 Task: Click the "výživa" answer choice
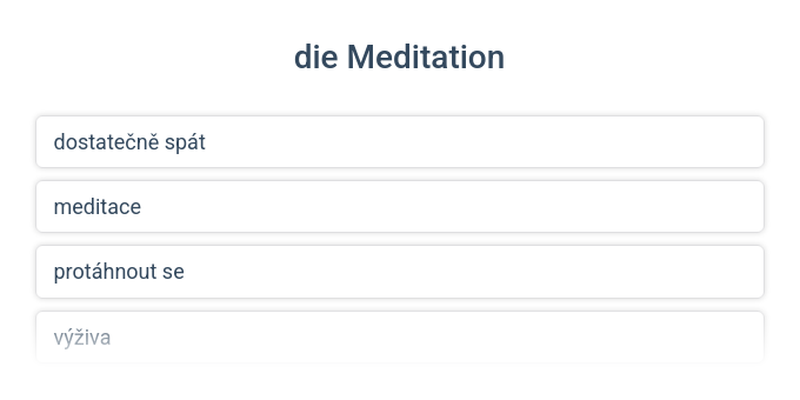(400, 337)
